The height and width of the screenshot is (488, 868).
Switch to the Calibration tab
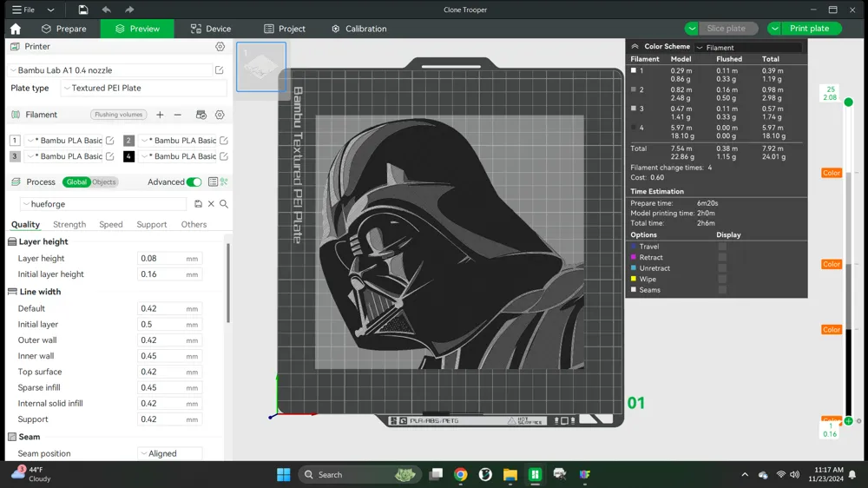coord(359,29)
